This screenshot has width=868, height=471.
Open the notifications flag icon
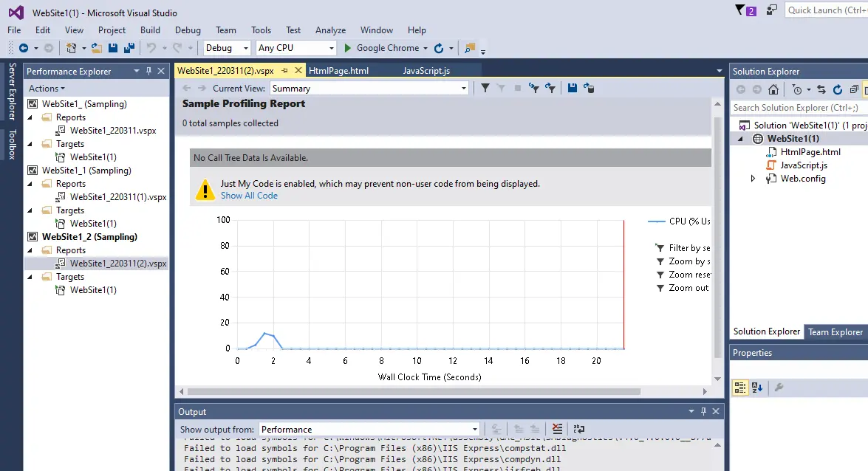pos(740,10)
